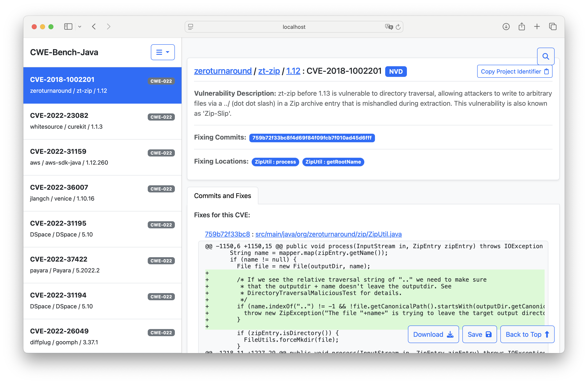The height and width of the screenshot is (384, 588).
Task: Click the NVD badge
Action: click(x=396, y=71)
